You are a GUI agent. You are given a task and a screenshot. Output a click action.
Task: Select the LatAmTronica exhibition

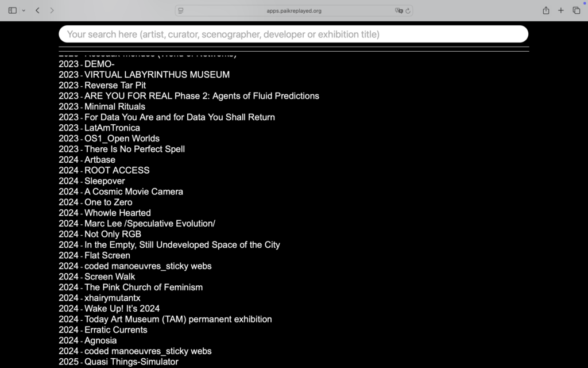point(112,128)
